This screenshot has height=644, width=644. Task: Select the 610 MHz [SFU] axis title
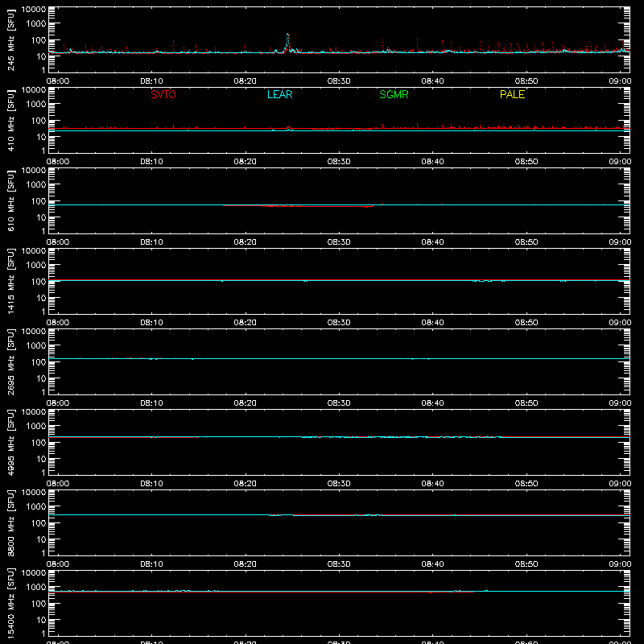10,200
